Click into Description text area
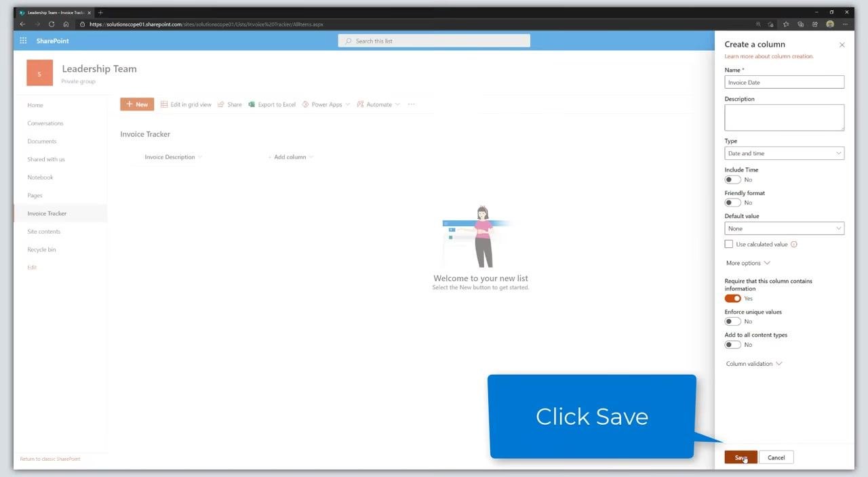868x477 pixels. 785,117
